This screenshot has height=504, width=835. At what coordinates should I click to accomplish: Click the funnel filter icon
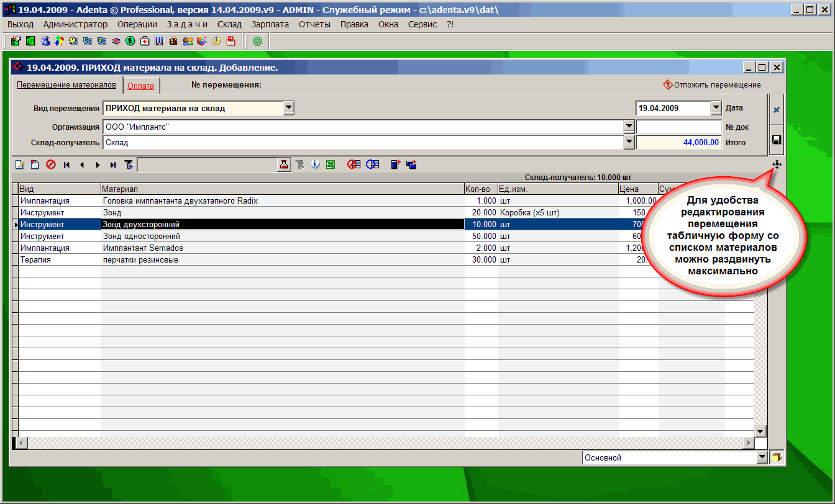pyautogui.click(x=129, y=164)
